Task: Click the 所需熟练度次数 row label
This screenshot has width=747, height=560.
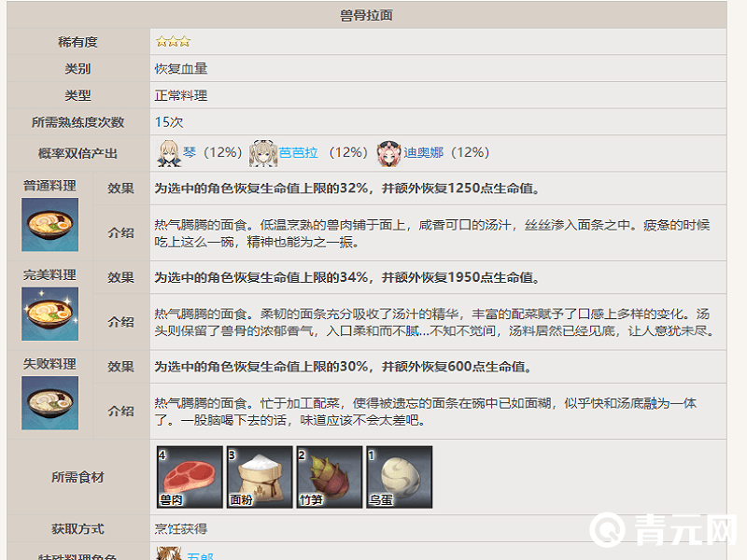Action: (78, 122)
